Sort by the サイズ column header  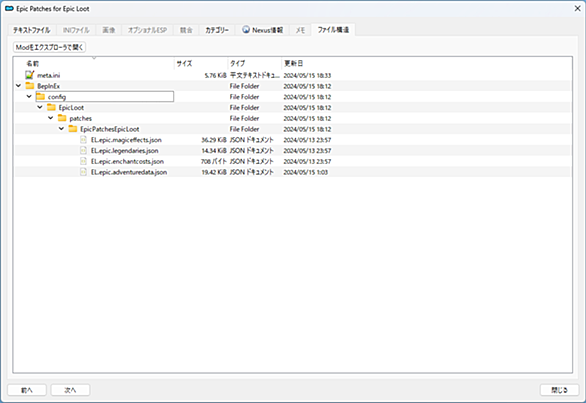point(201,64)
